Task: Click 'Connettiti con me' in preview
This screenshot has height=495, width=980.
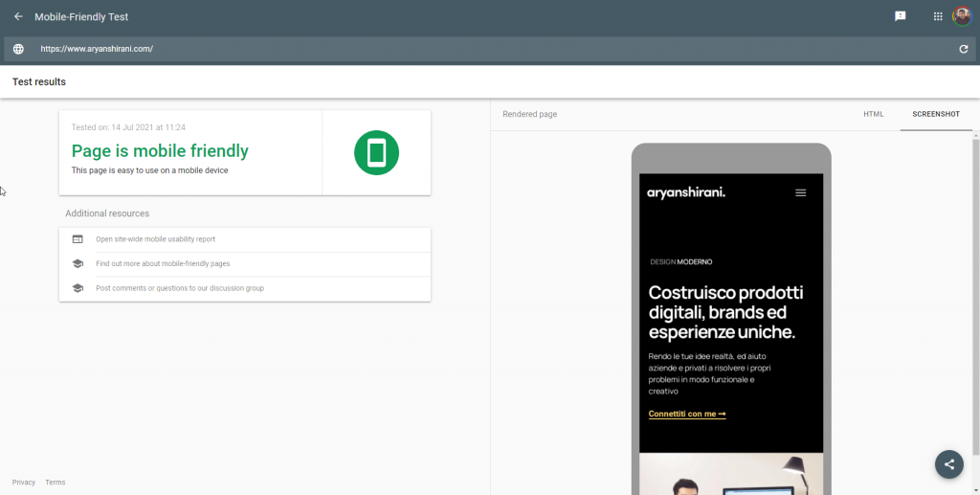Action: pyautogui.click(x=687, y=414)
